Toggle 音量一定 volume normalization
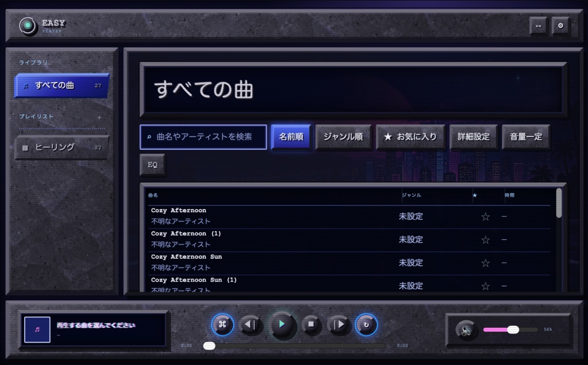This screenshot has height=365, width=588. pyautogui.click(x=526, y=137)
